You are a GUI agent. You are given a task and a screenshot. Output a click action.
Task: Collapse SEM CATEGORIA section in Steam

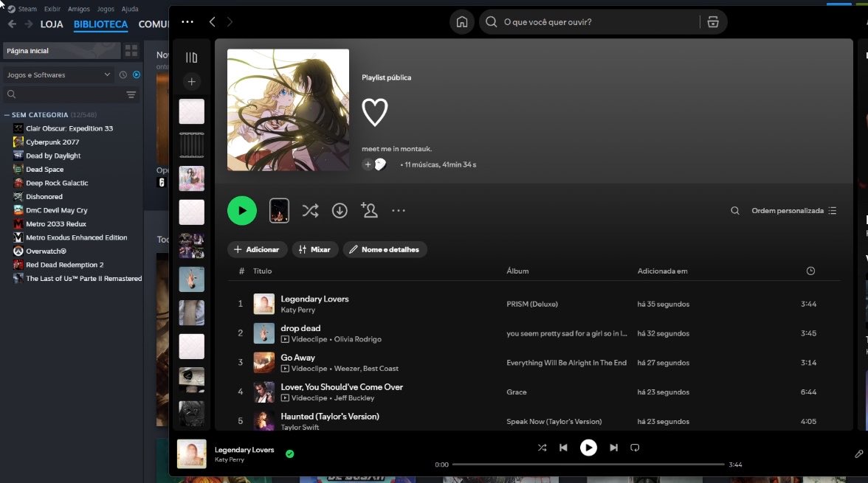pos(7,115)
